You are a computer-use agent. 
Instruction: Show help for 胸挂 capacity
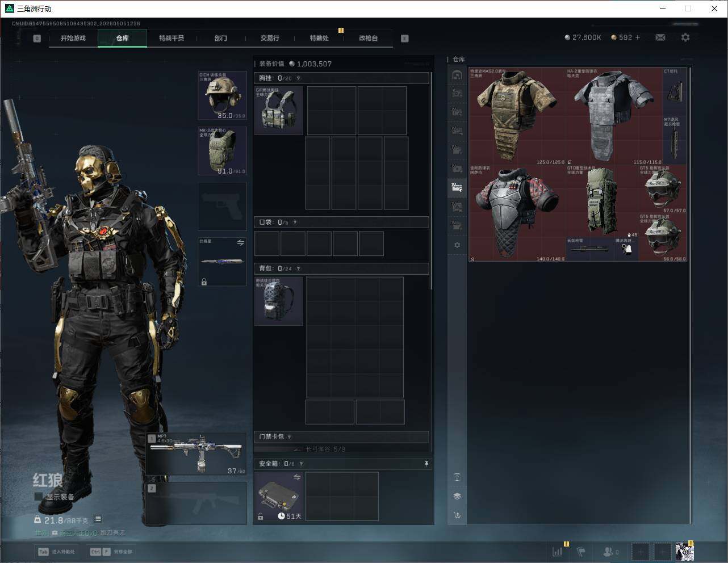[x=298, y=78]
